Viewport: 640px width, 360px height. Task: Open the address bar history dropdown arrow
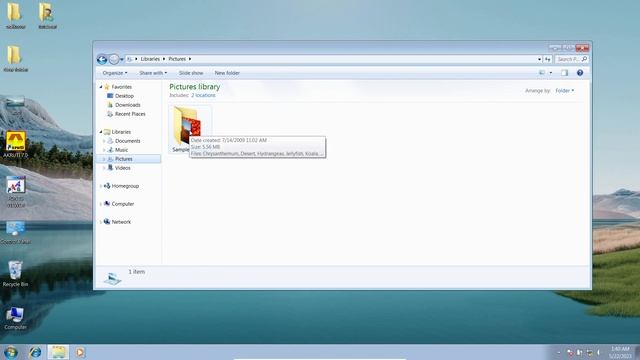tap(539, 59)
